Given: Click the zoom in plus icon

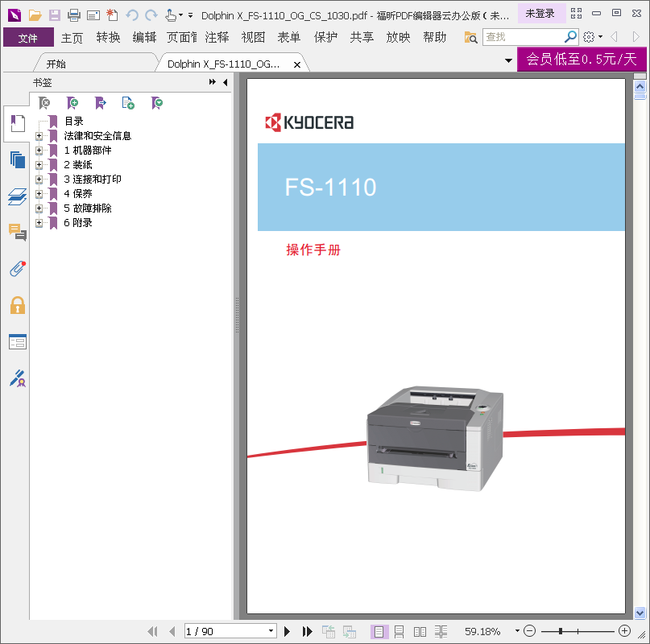Looking at the screenshot, I should point(624,631).
